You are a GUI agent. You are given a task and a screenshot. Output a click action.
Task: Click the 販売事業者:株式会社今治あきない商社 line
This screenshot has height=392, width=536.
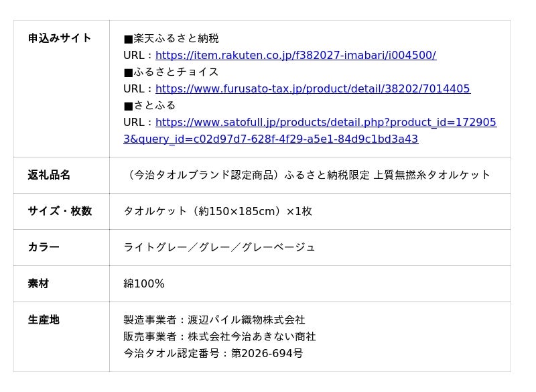pos(219,336)
